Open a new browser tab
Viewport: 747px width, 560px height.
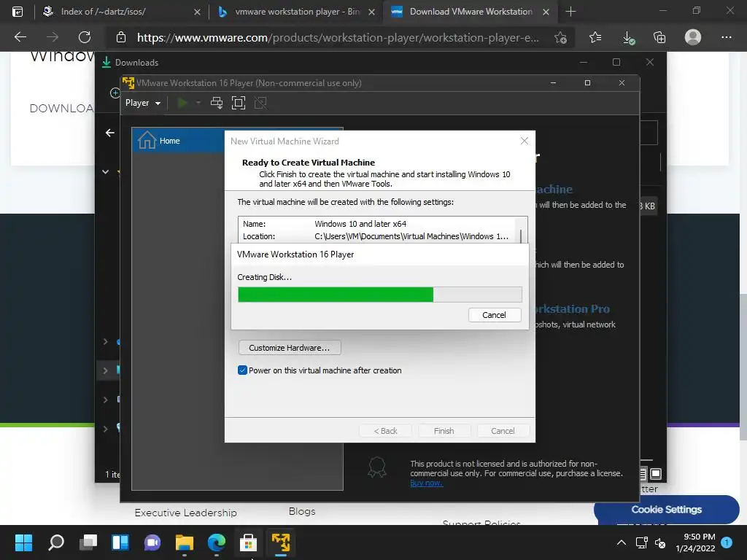click(x=570, y=12)
